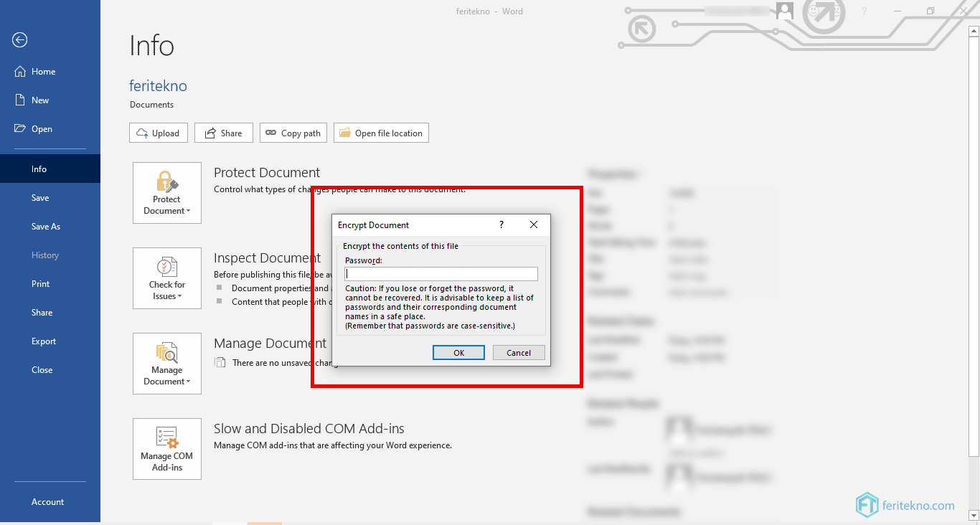Image resolution: width=980 pixels, height=525 pixels.
Task: Click the feritekno document title
Action: [x=158, y=86]
